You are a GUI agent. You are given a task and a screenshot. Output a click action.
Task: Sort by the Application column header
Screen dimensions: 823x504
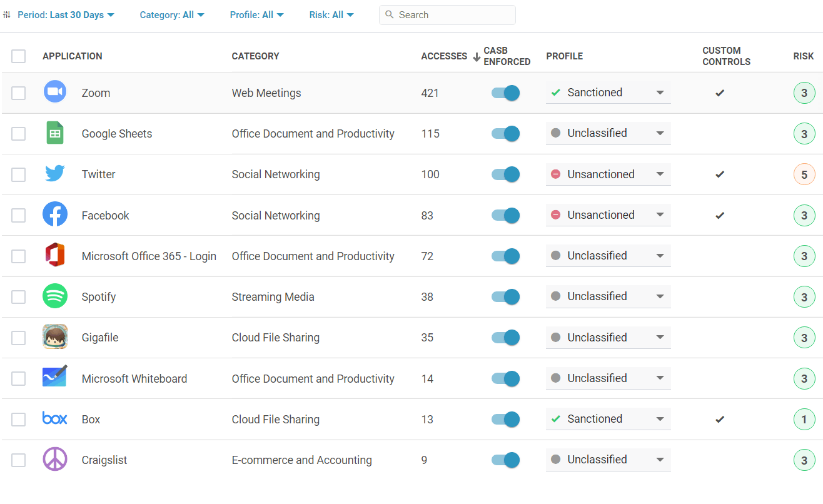[x=73, y=56]
